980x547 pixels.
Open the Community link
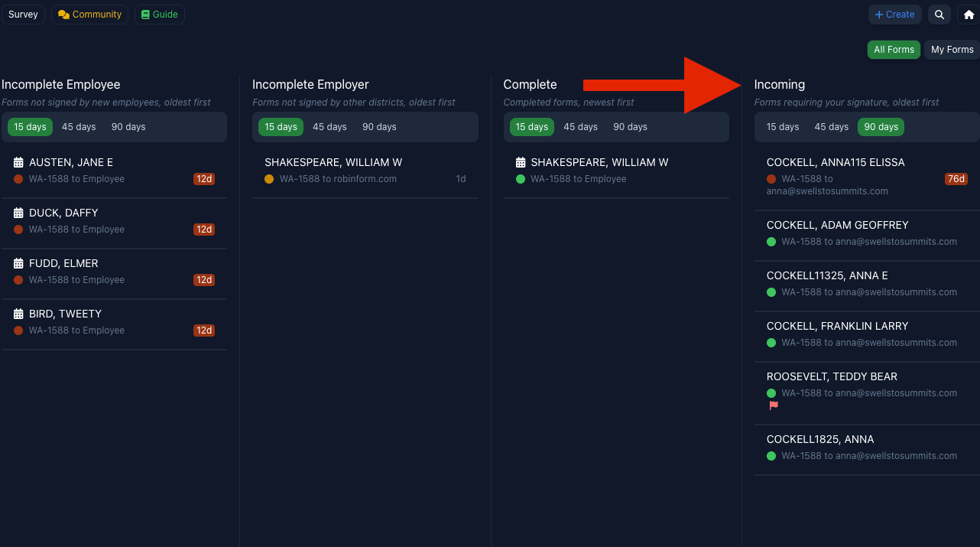89,15
